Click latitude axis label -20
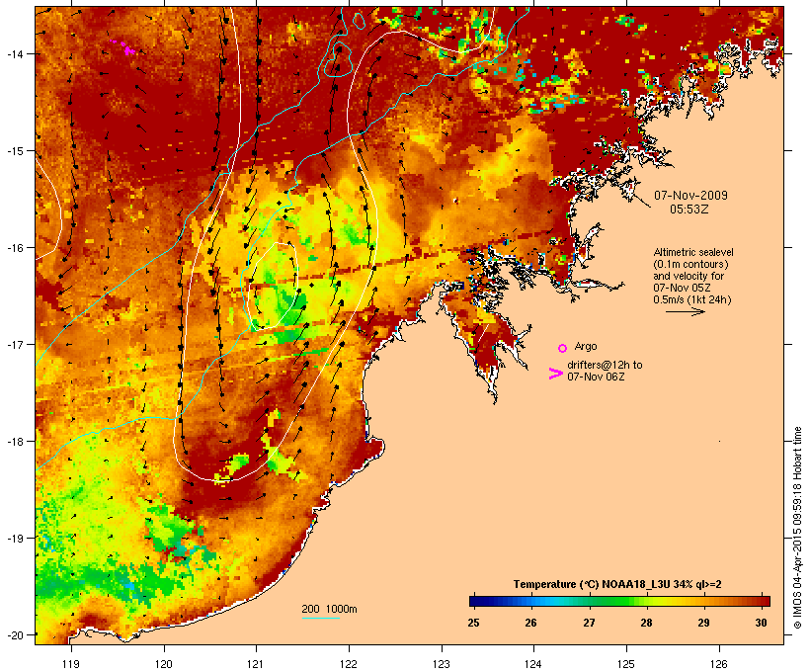 [x=14, y=634]
